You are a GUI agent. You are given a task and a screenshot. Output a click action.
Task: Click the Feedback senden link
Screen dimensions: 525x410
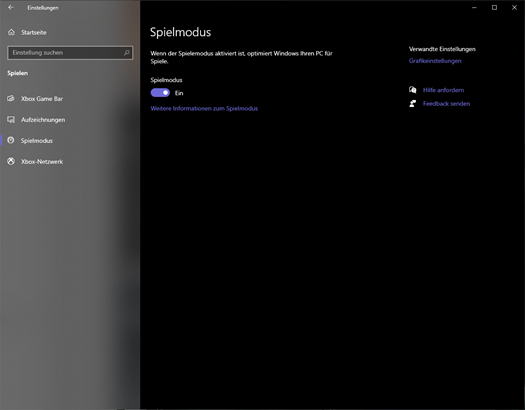(x=446, y=104)
